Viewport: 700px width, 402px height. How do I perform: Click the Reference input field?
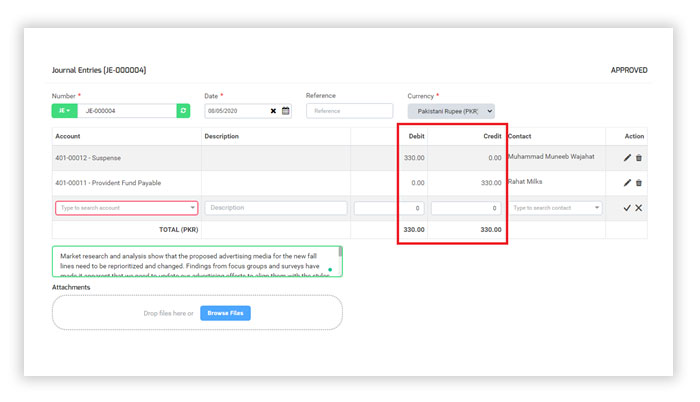click(349, 111)
